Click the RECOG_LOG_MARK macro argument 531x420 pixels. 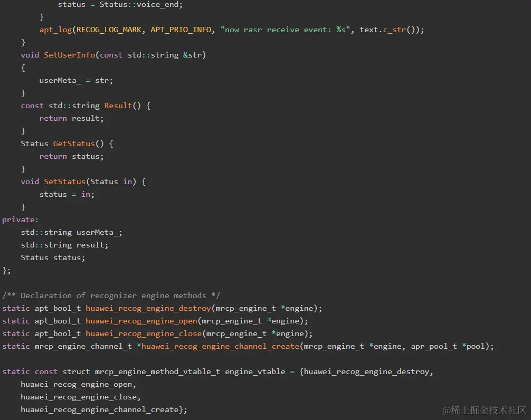coord(109,30)
